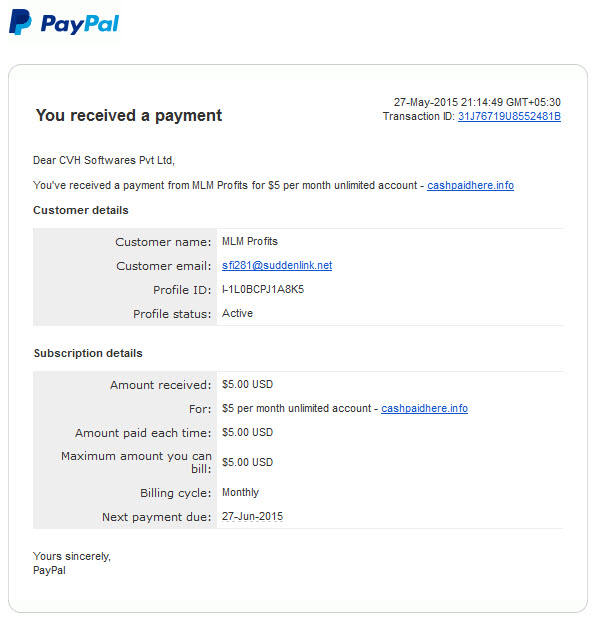Viewport: 606px width, 627px height.
Task: Click the PayPal wordmark text
Action: (x=80, y=24)
